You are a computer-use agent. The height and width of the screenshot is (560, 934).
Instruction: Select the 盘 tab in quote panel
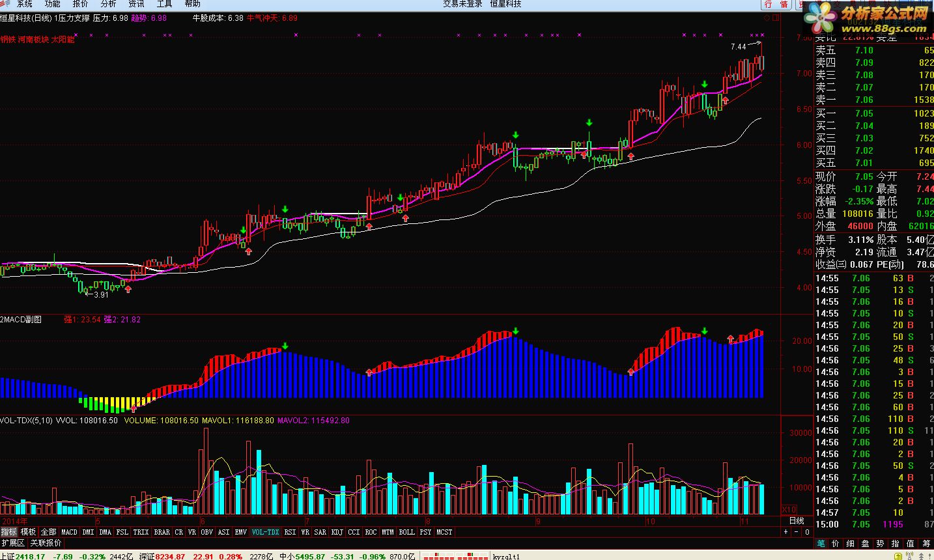coord(866,543)
